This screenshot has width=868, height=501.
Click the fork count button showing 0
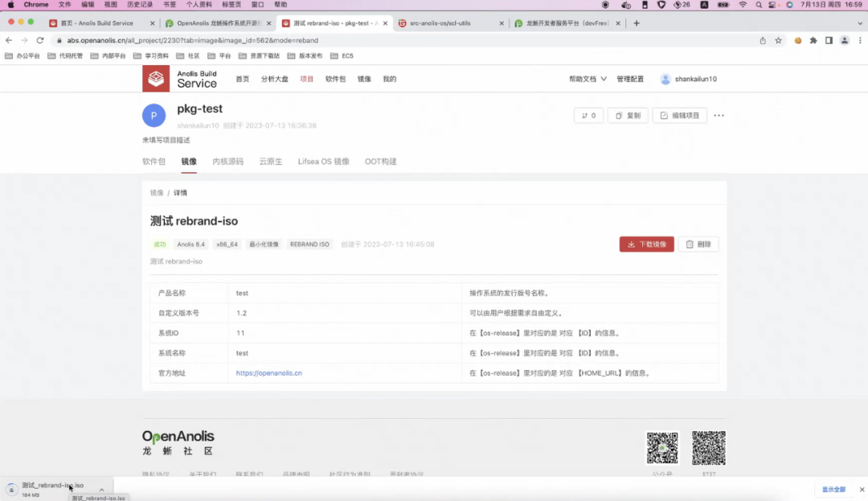click(x=588, y=116)
